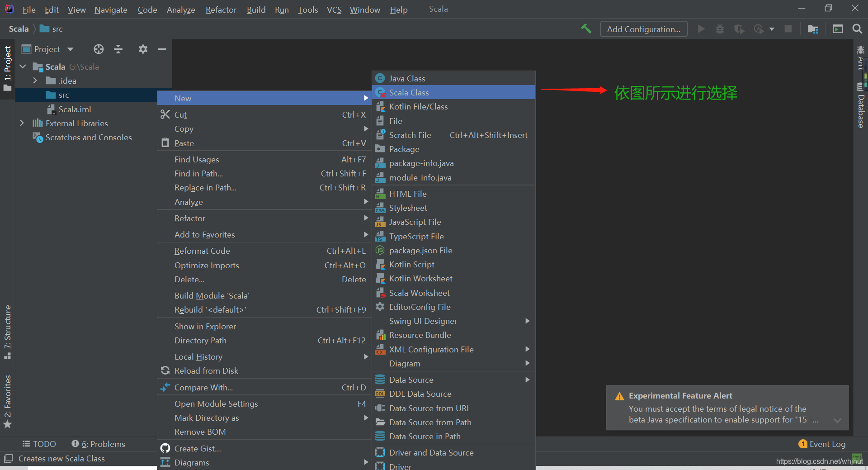Click the Java Class icon
Viewport: 868px width, 470px height.
pyautogui.click(x=380, y=78)
